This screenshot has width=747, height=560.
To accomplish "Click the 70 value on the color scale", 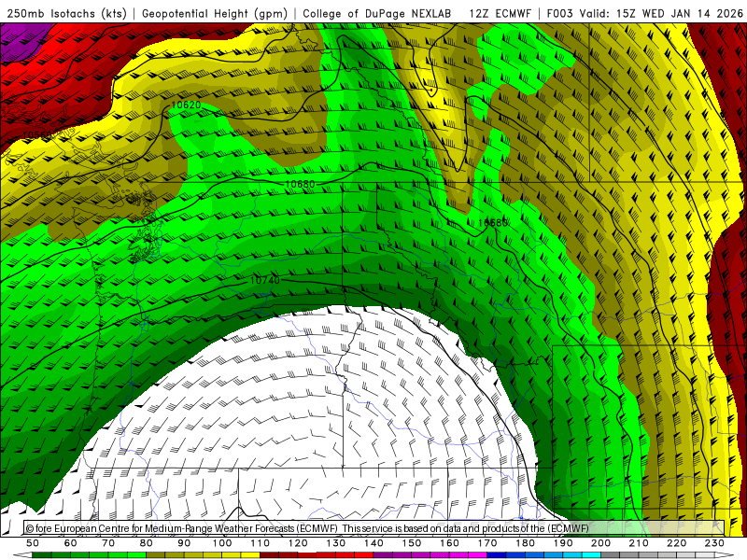I will [108, 543].
